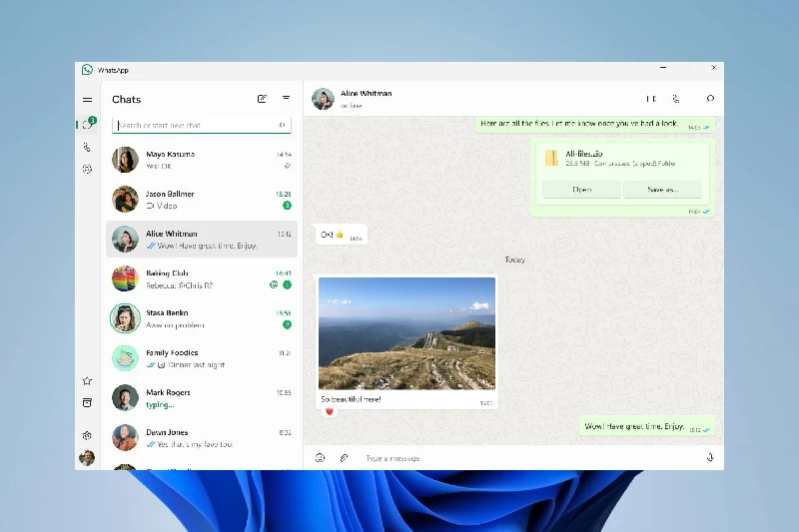Click 'Wow! Have great time. Enjoy.' message bubble

(x=646, y=426)
